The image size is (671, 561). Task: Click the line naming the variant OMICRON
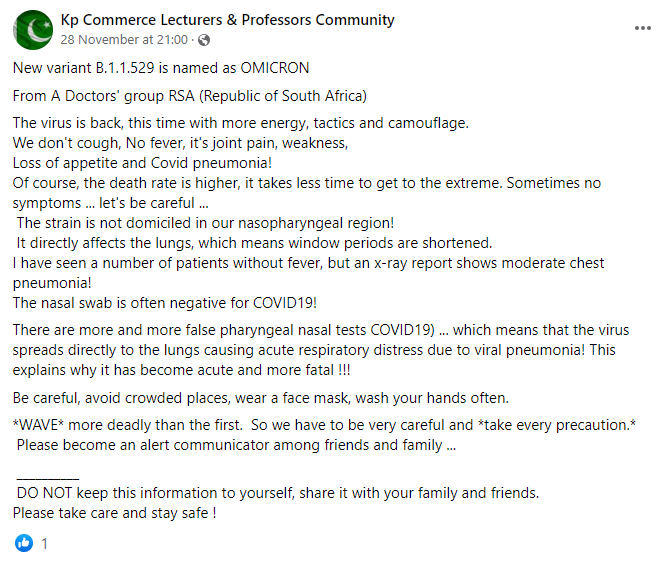point(161,68)
